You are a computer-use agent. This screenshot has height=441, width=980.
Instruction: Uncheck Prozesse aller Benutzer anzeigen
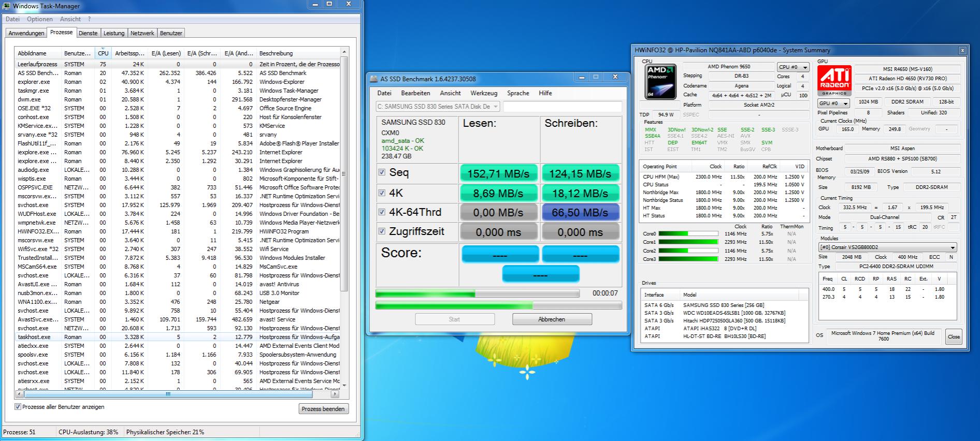coord(18,407)
